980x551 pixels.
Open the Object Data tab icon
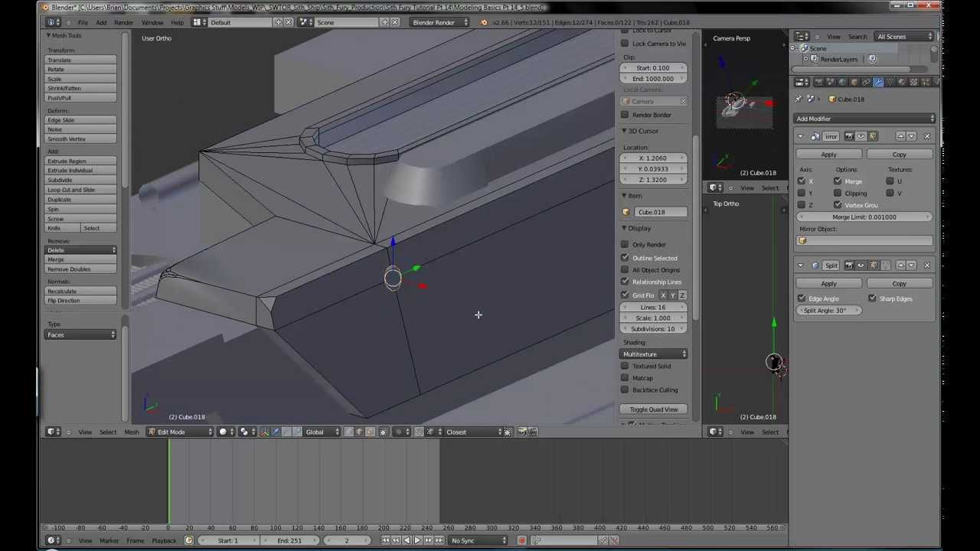890,82
